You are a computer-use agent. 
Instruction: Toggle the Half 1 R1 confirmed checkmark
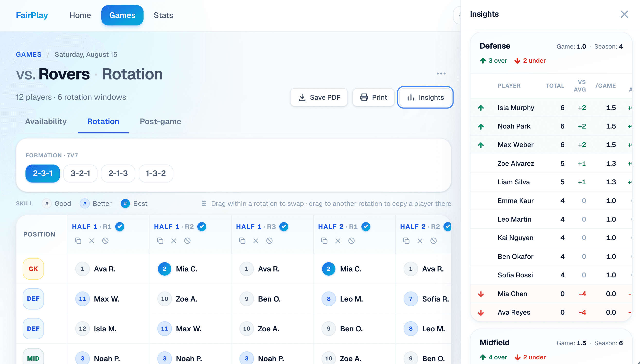pos(120,226)
